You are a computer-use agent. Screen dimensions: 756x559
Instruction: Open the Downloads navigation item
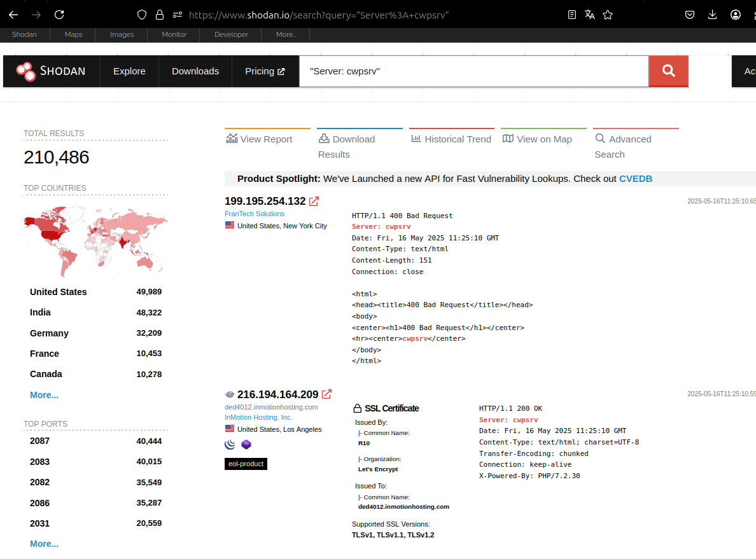(195, 71)
